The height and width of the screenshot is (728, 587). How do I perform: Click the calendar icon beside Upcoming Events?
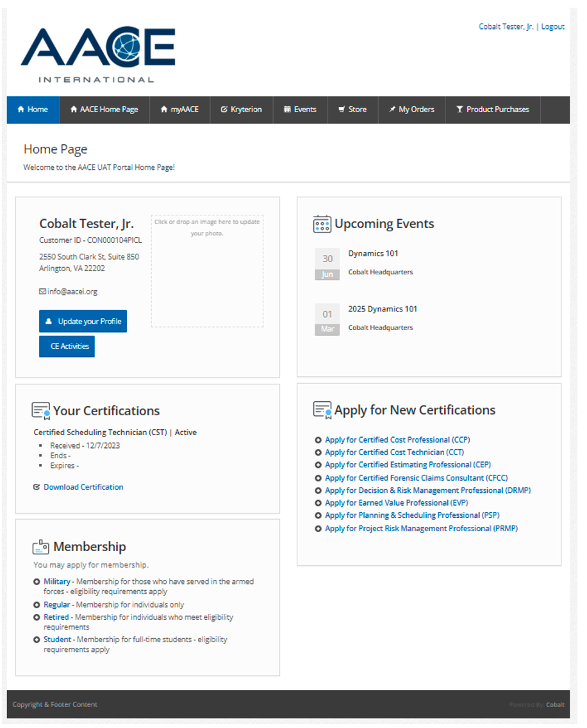coord(322,224)
